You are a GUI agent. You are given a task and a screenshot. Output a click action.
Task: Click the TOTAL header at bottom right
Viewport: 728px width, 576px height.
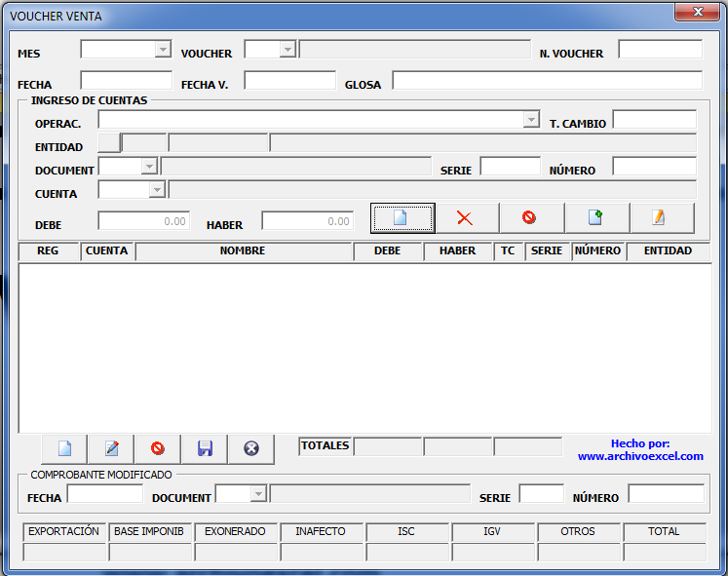pos(665,532)
